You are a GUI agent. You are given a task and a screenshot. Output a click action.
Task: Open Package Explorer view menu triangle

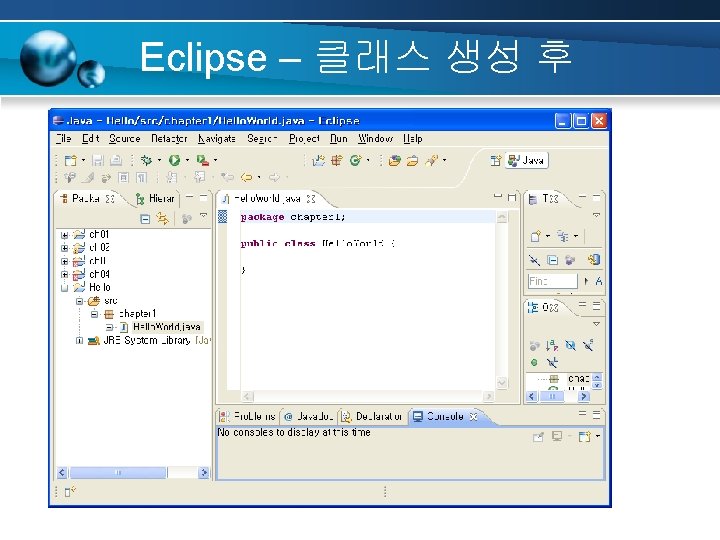[203, 215]
